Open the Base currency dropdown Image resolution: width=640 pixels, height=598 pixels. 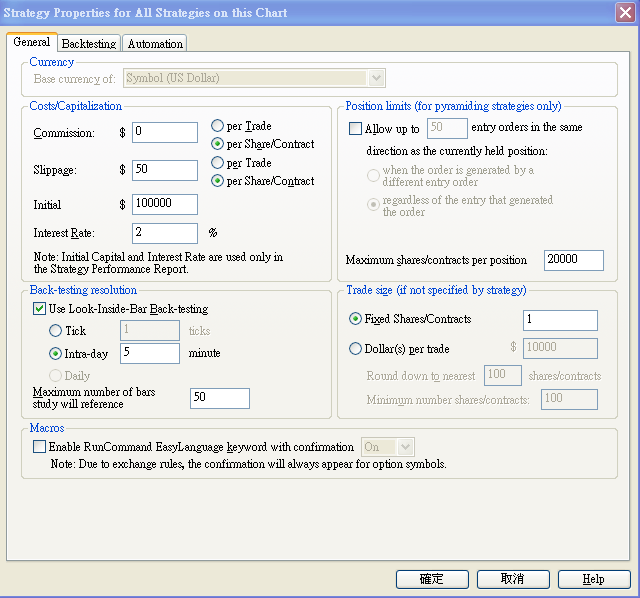tap(254, 78)
